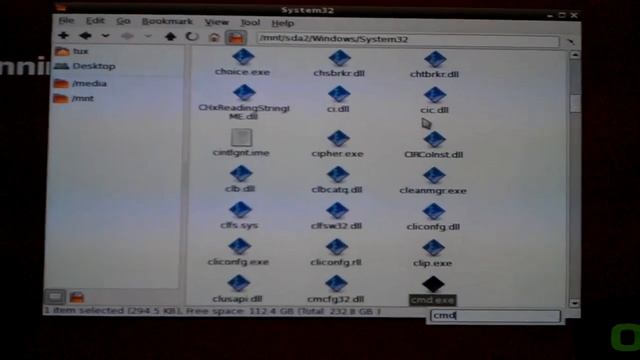Maximize the System32 window
Image resolution: width=640 pixels, height=360 pixels.
click(562, 16)
